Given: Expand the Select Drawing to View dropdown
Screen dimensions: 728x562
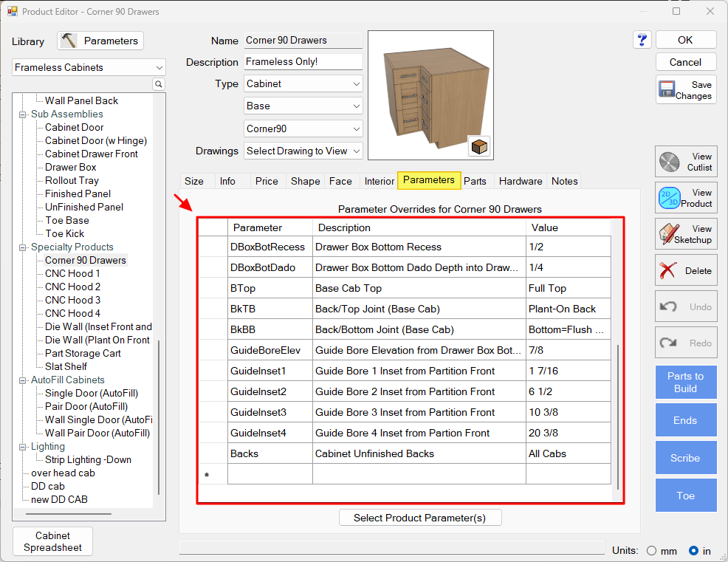Looking at the screenshot, I should point(303,151).
